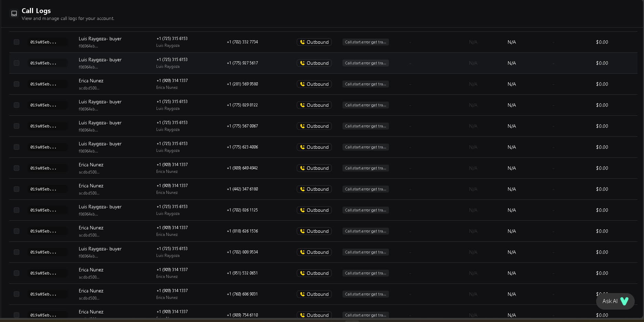The width and height of the screenshot is (644, 322).
Task: Click the Ask AI logo icon
Action: 624,301
